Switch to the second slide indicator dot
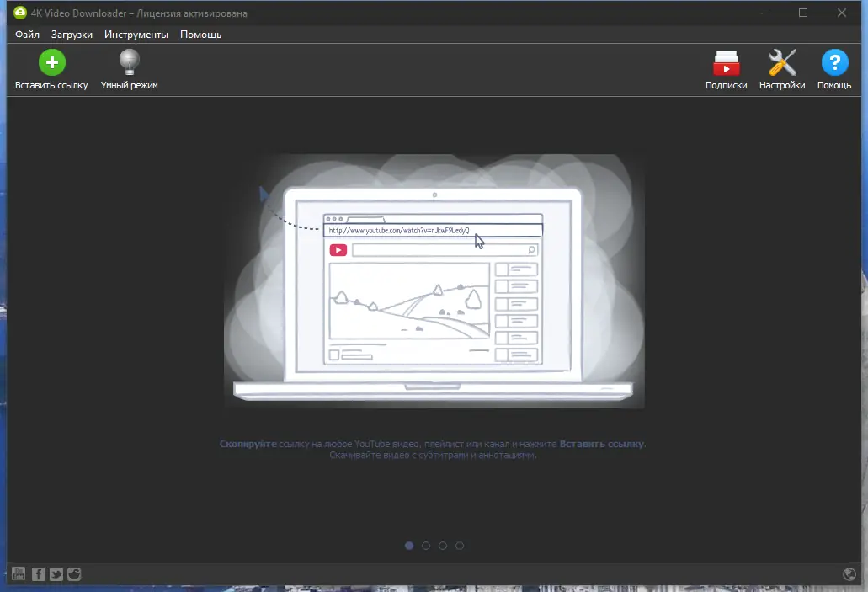 coord(426,546)
